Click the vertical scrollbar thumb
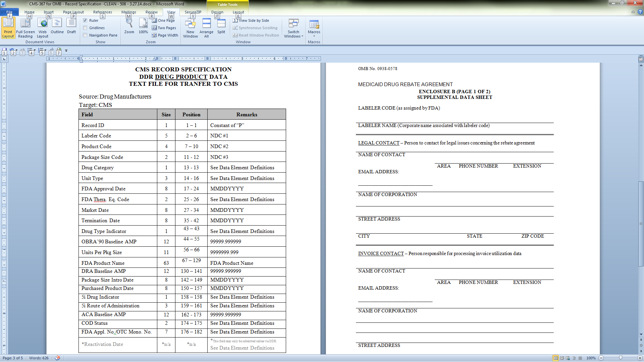This screenshot has width=644, height=362. coord(641,224)
